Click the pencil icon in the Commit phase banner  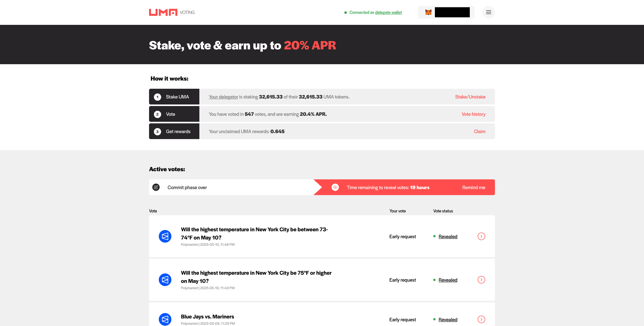156,187
